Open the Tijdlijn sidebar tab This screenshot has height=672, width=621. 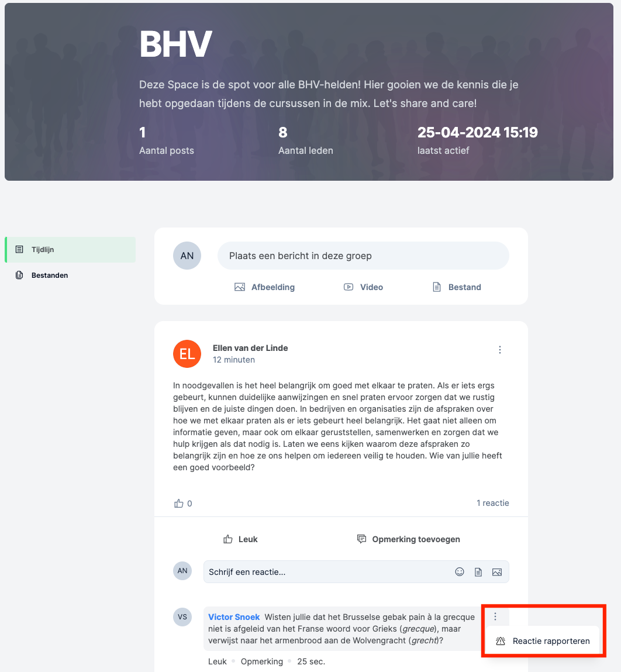tap(70, 249)
